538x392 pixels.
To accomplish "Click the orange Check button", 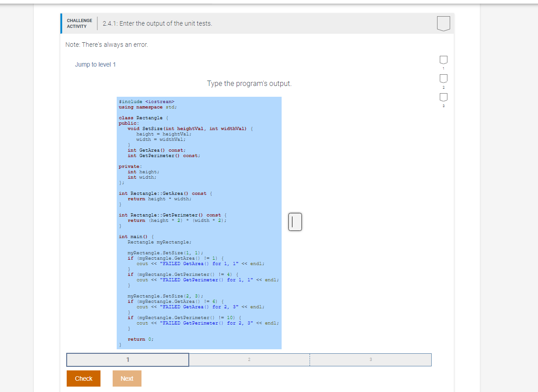I will tap(83, 378).
